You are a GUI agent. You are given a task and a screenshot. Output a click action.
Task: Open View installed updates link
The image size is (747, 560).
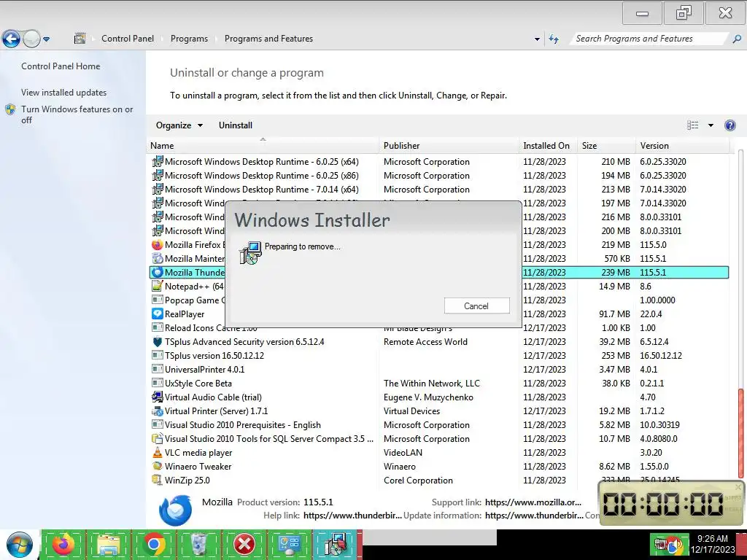tap(64, 93)
